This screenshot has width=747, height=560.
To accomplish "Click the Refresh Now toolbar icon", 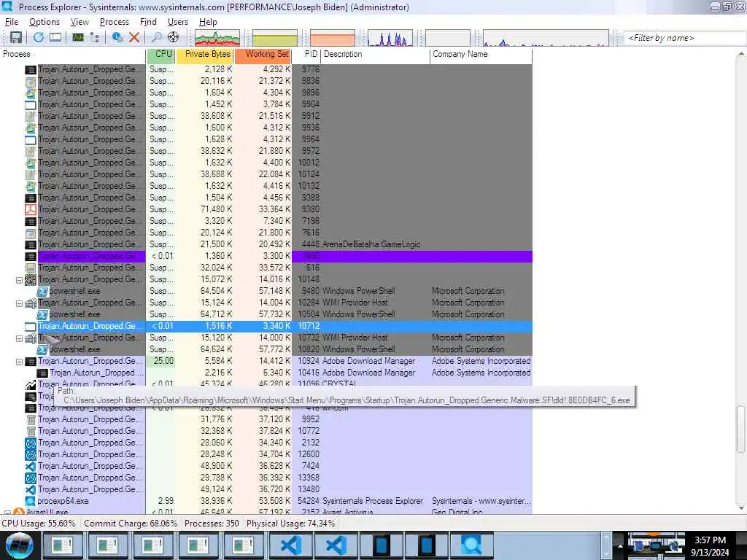I will [x=39, y=37].
